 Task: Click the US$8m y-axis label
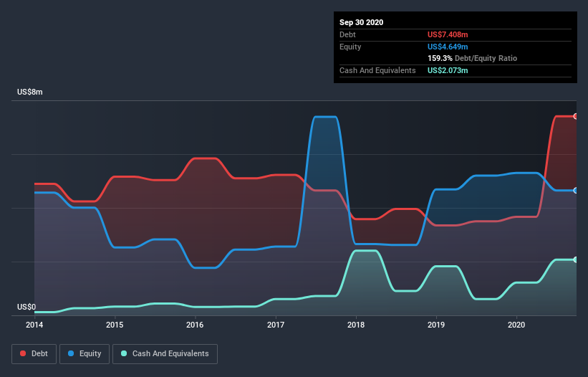coord(30,92)
